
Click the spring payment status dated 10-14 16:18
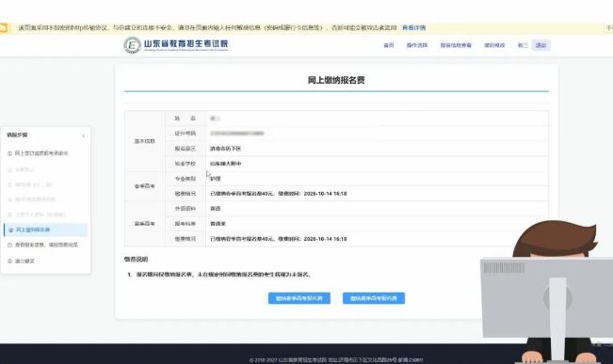(x=279, y=194)
